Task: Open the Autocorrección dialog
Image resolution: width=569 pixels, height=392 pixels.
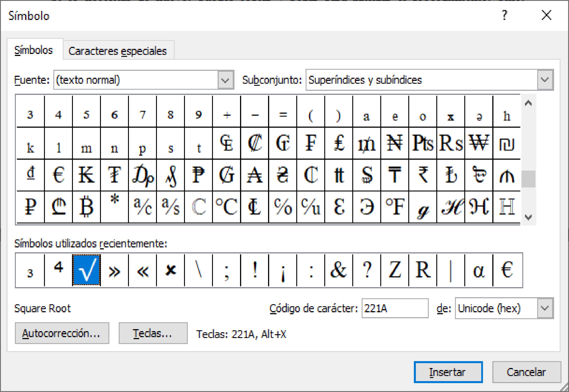Action: tap(62, 333)
